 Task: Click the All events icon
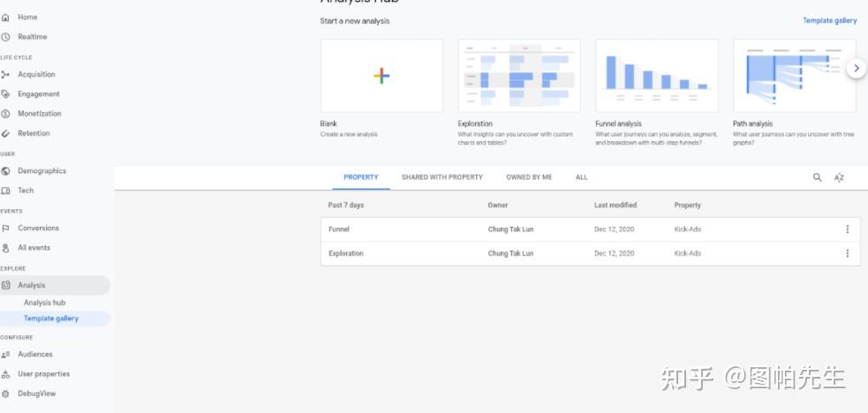click(5, 248)
